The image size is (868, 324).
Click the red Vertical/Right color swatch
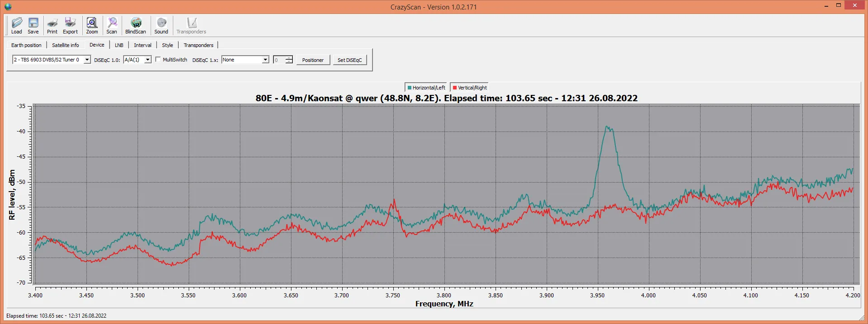[455, 88]
